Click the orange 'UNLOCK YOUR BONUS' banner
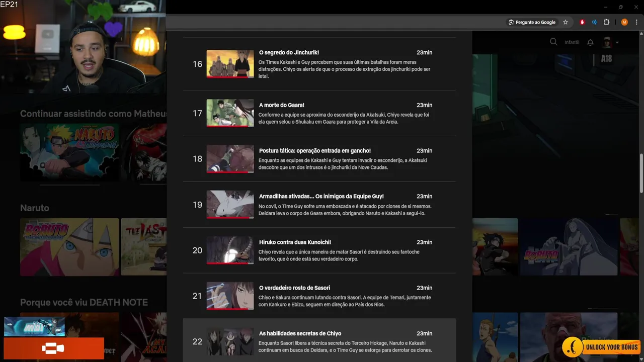This screenshot has height=362, width=644. 601,347
